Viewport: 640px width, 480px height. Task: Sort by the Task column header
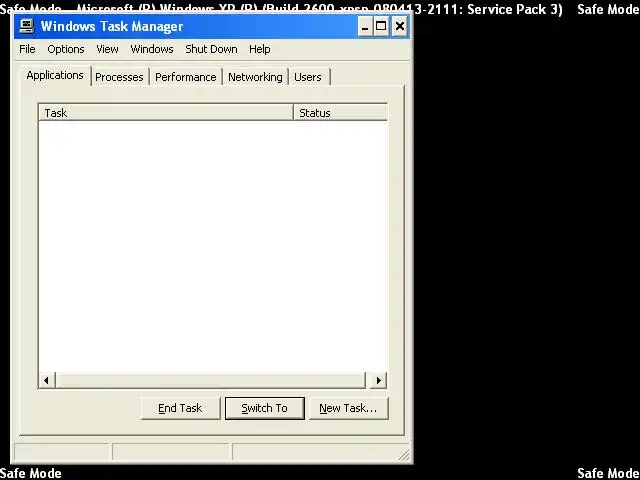click(x=166, y=113)
